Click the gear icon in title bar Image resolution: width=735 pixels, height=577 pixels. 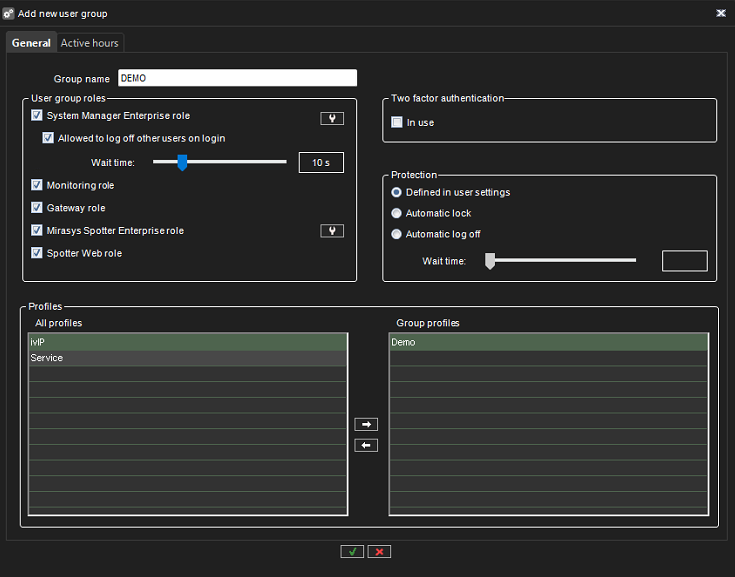9,14
